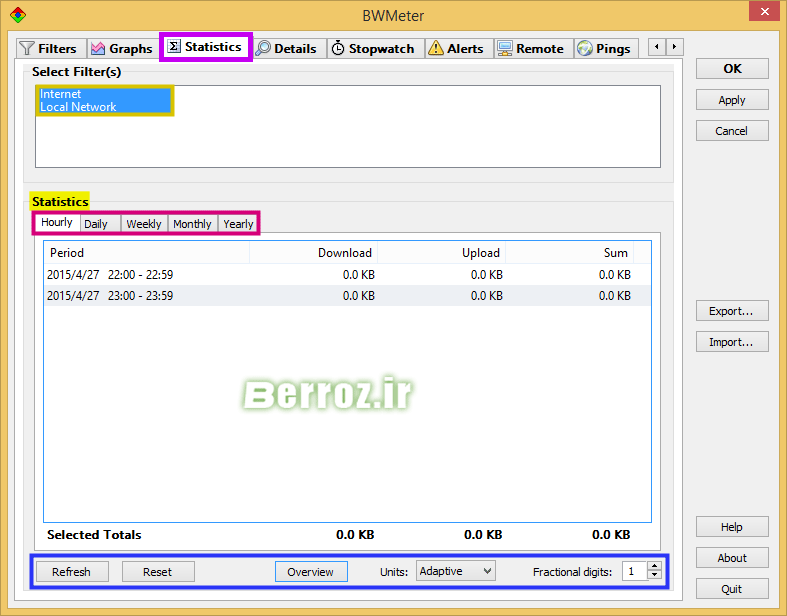Open the Filters tab with funnel icon
Viewport: 787px width, 616px height.
tap(49, 48)
